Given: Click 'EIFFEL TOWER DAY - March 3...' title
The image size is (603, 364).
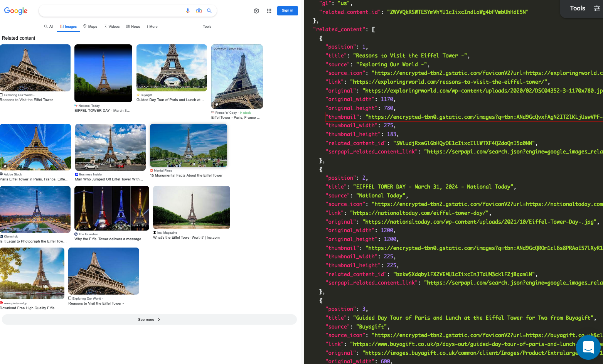Looking at the screenshot, I should pos(102,111).
